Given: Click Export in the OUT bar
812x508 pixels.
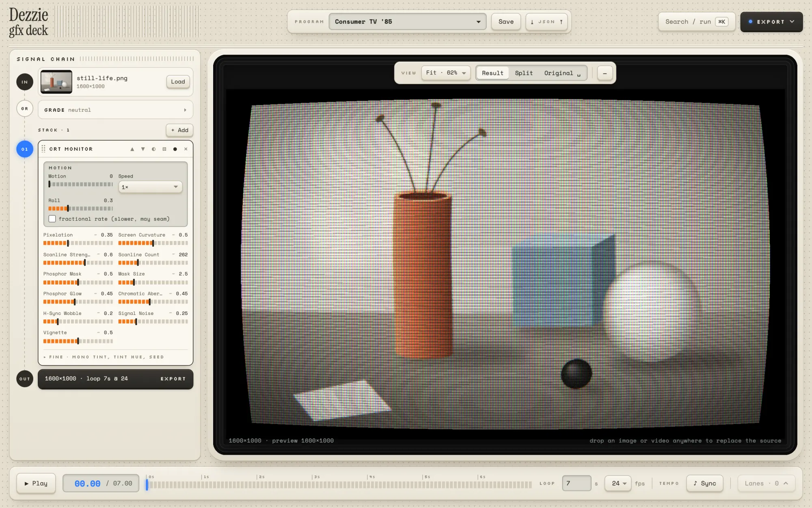Looking at the screenshot, I should click(173, 379).
